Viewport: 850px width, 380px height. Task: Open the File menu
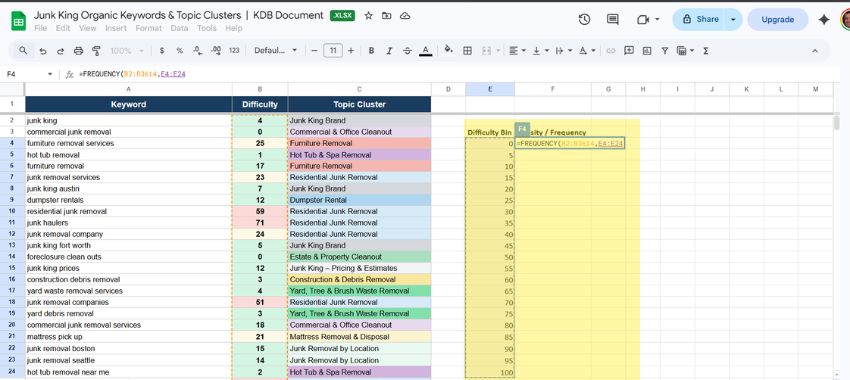tap(41, 28)
